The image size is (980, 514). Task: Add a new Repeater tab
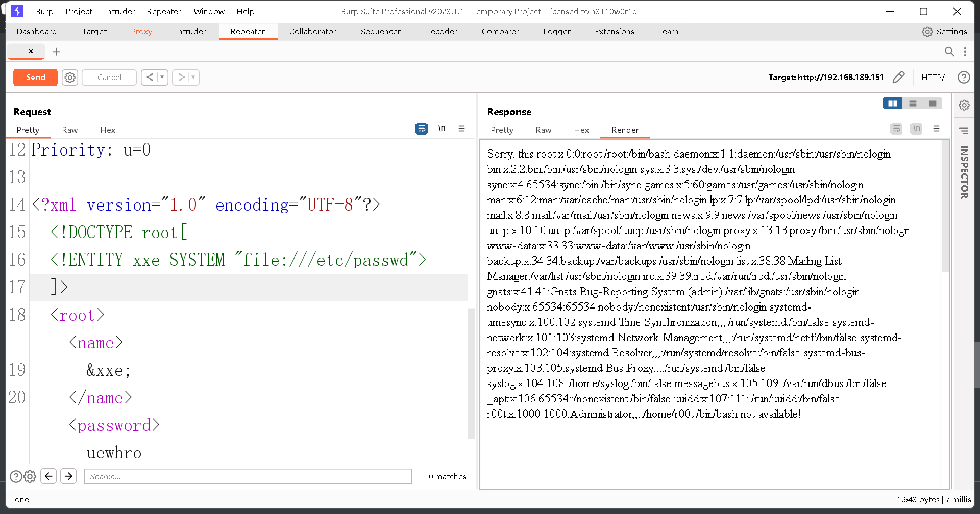(56, 52)
